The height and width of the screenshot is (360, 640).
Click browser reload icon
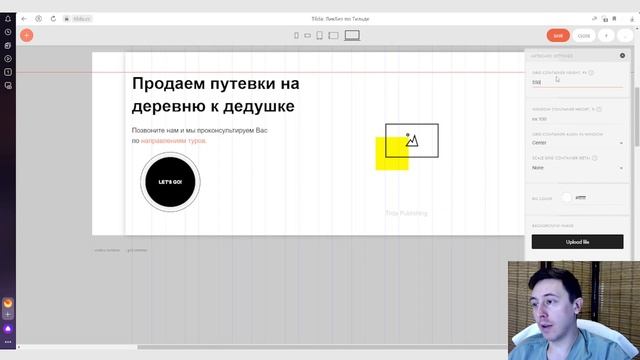pyautogui.click(x=53, y=19)
